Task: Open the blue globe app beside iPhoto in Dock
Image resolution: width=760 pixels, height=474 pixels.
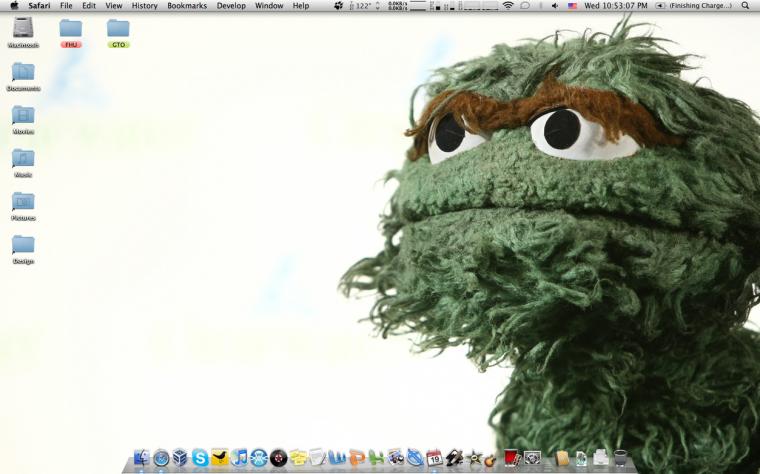Action: [x=415, y=457]
